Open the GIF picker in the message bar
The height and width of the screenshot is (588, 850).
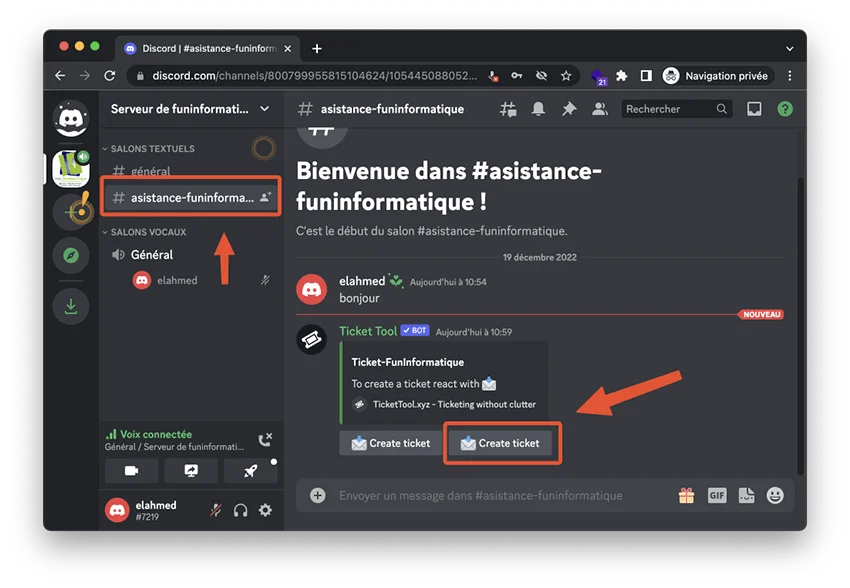(x=717, y=494)
